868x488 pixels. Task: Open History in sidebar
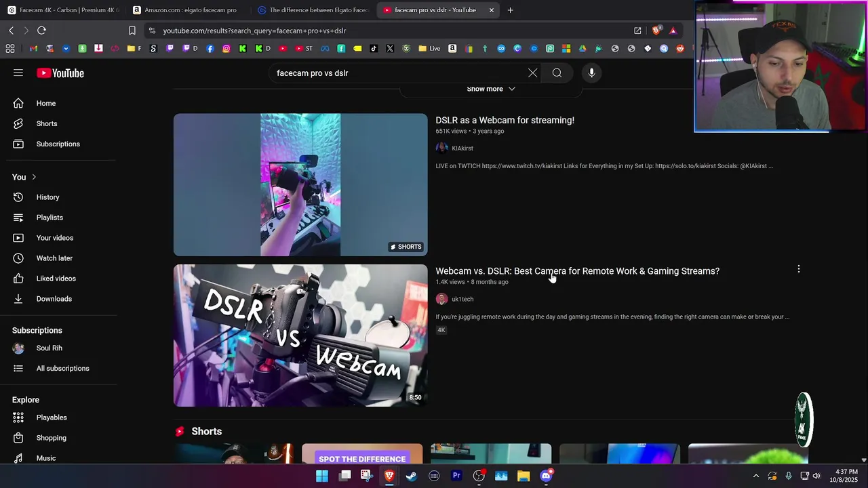[61, 197]
